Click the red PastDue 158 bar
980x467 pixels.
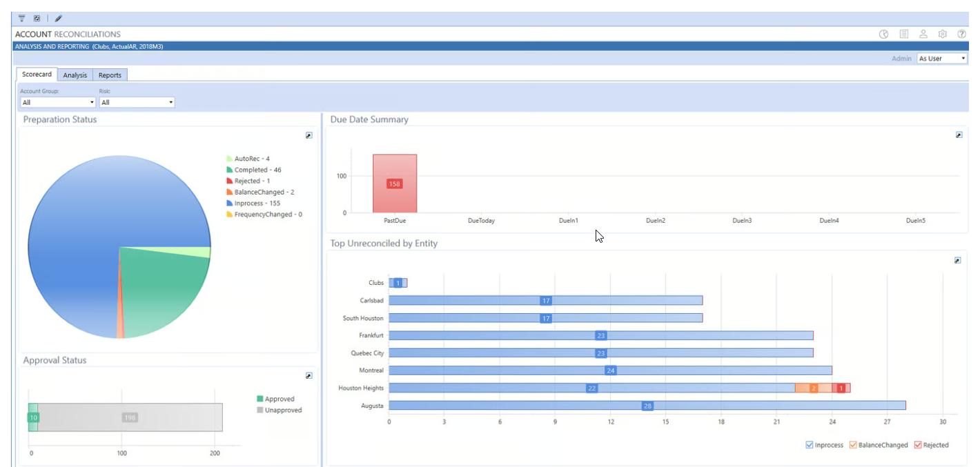point(395,183)
